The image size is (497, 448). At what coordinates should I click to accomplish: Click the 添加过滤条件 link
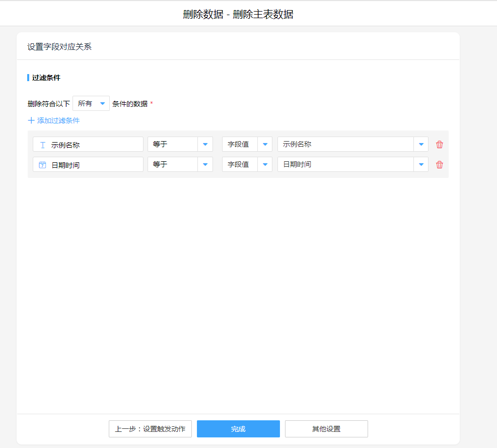(x=58, y=120)
